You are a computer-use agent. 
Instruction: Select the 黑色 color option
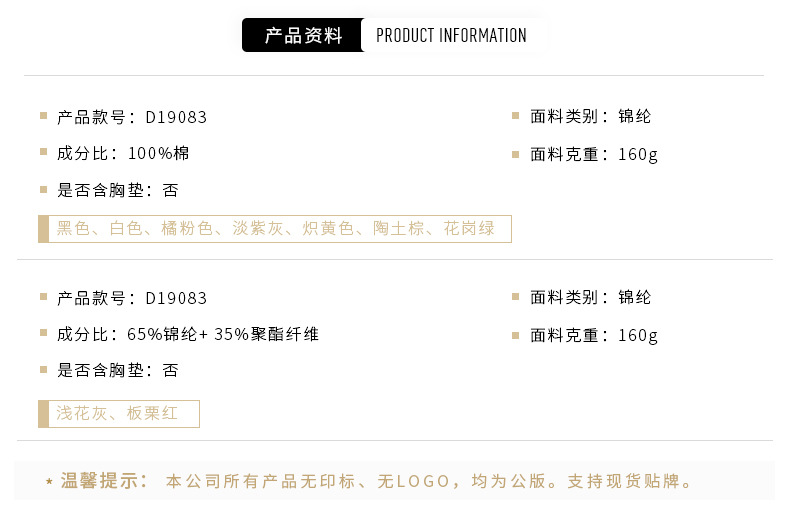73,229
